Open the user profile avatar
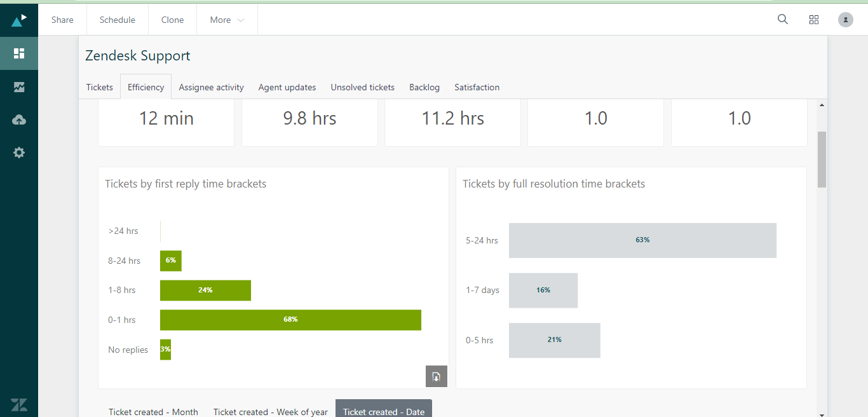 pos(845,20)
